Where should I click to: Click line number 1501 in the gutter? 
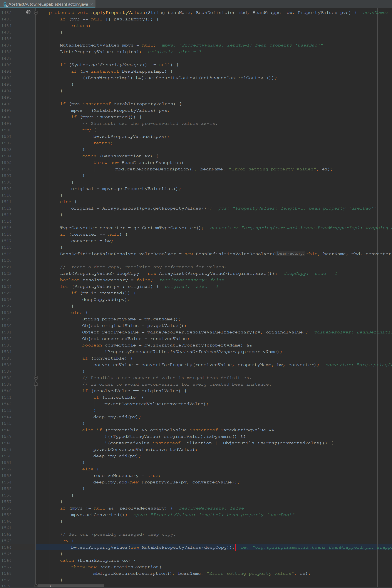pyautogui.click(x=6, y=136)
